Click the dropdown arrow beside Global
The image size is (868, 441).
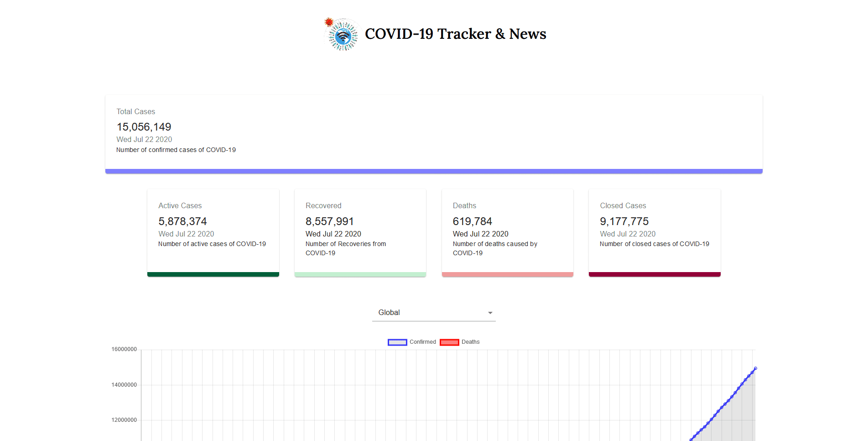tap(490, 313)
